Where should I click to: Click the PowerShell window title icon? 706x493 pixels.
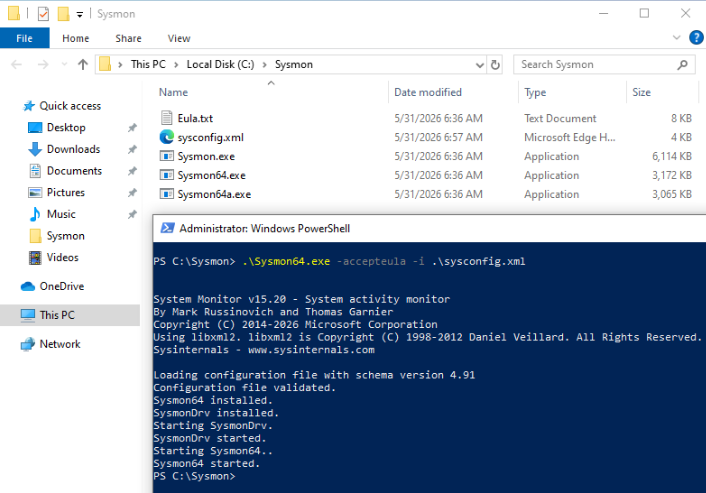[x=167, y=228]
